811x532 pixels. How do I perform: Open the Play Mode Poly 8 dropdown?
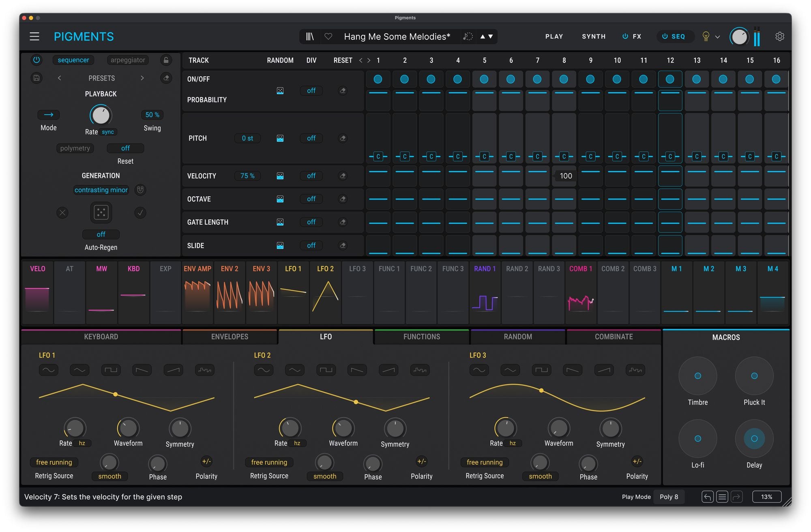coord(669,496)
